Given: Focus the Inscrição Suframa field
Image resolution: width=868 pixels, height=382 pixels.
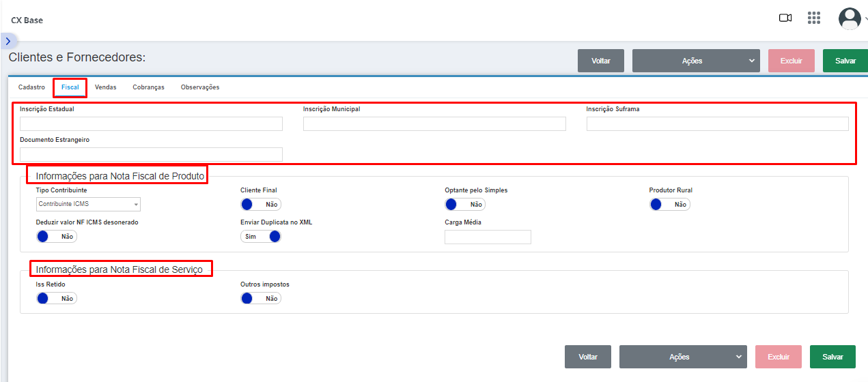Looking at the screenshot, I should (717, 123).
